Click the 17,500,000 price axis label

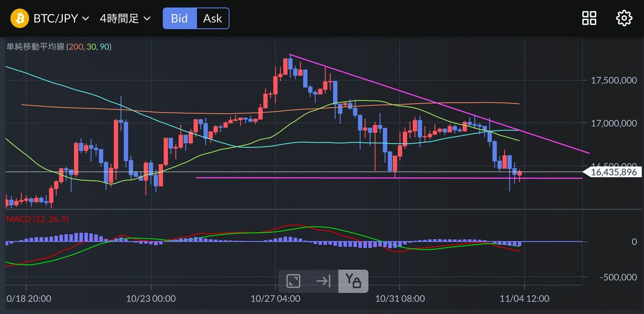614,80
